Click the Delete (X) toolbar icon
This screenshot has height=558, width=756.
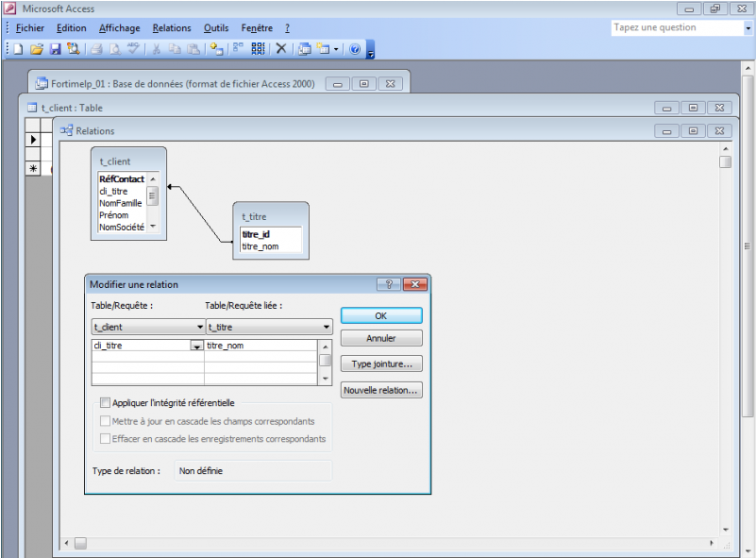pos(280,48)
